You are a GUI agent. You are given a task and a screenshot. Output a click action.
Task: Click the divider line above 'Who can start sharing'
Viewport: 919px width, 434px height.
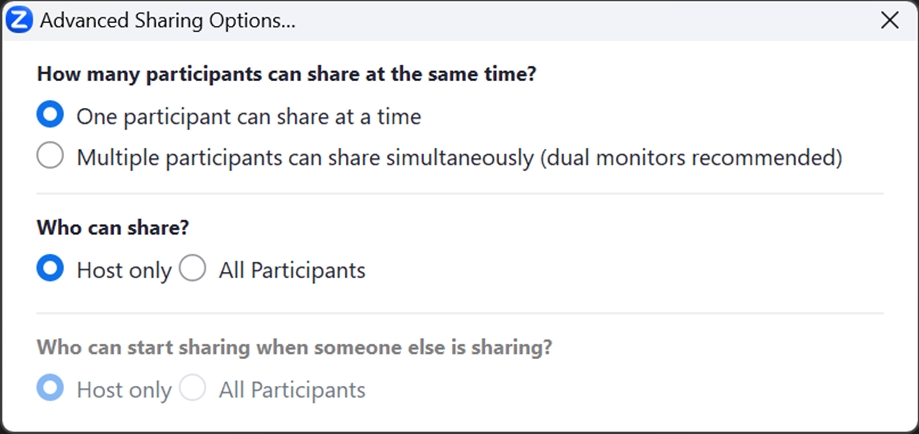coord(460,313)
